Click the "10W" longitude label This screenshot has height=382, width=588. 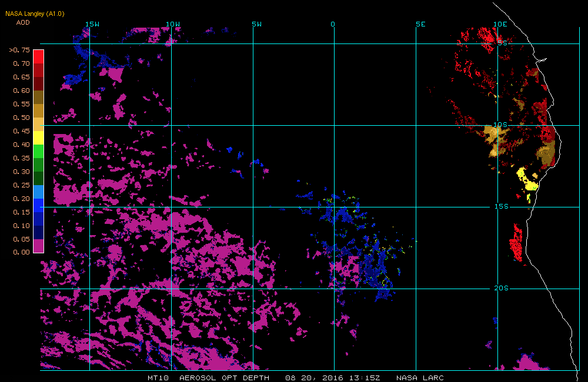click(173, 24)
